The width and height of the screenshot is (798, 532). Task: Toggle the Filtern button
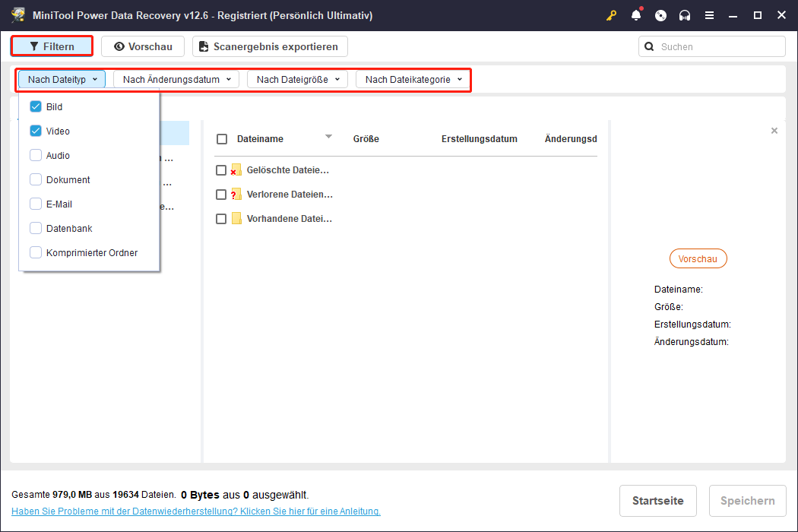pyautogui.click(x=52, y=46)
